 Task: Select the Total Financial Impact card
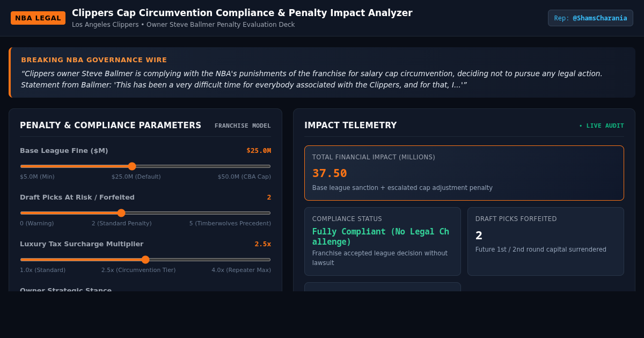[464, 173]
